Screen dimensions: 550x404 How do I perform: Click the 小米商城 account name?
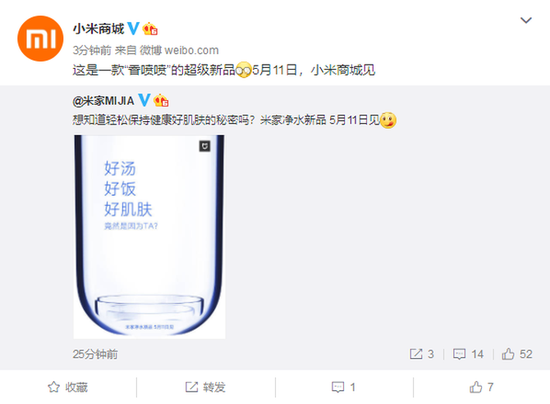(99, 29)
